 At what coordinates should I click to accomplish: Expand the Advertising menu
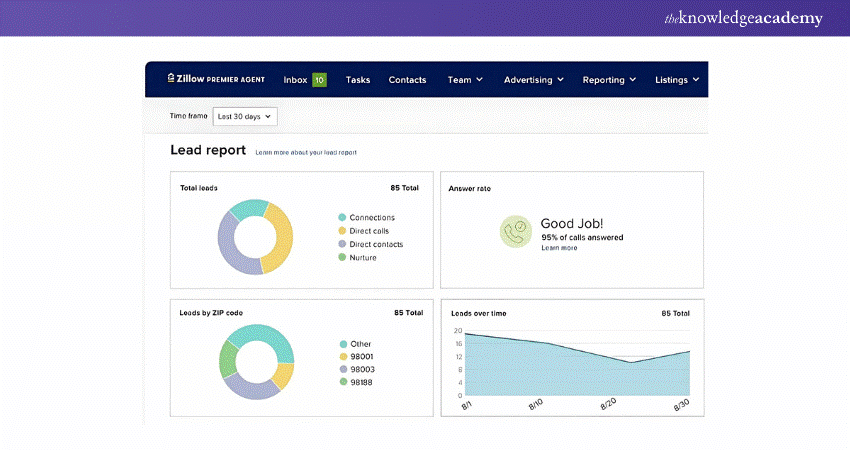[533, 80]
